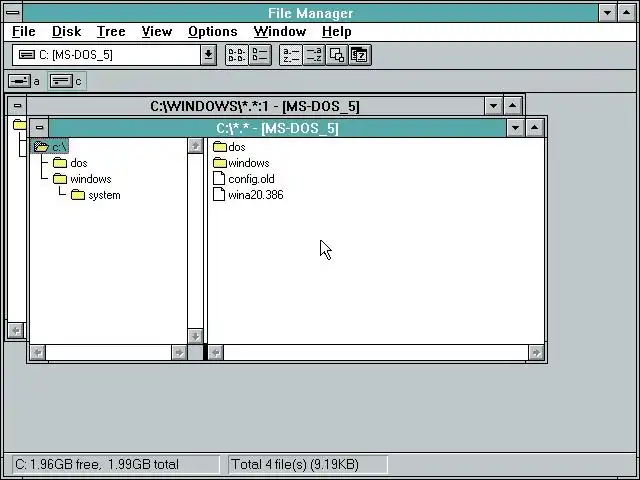
Task: Click folder icon in background C:\WINDOWS window
Action: click(19, 124)
